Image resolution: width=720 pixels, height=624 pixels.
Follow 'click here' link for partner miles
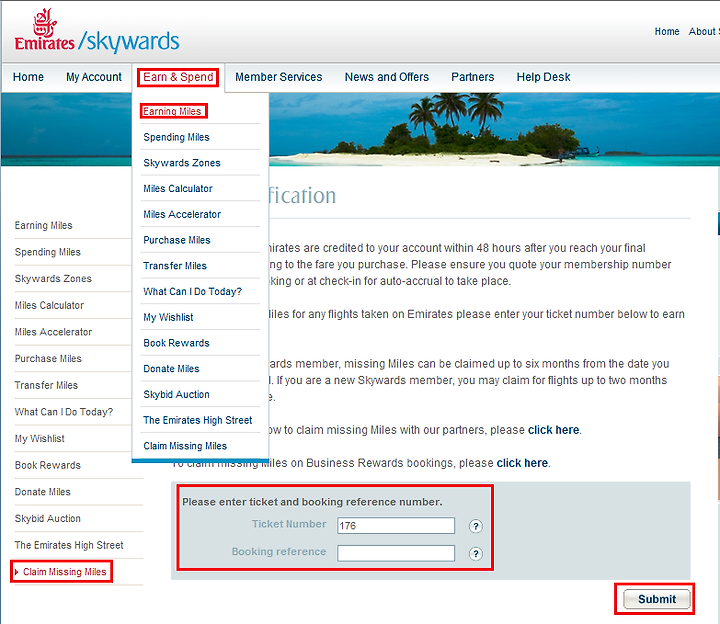[553, 430]
